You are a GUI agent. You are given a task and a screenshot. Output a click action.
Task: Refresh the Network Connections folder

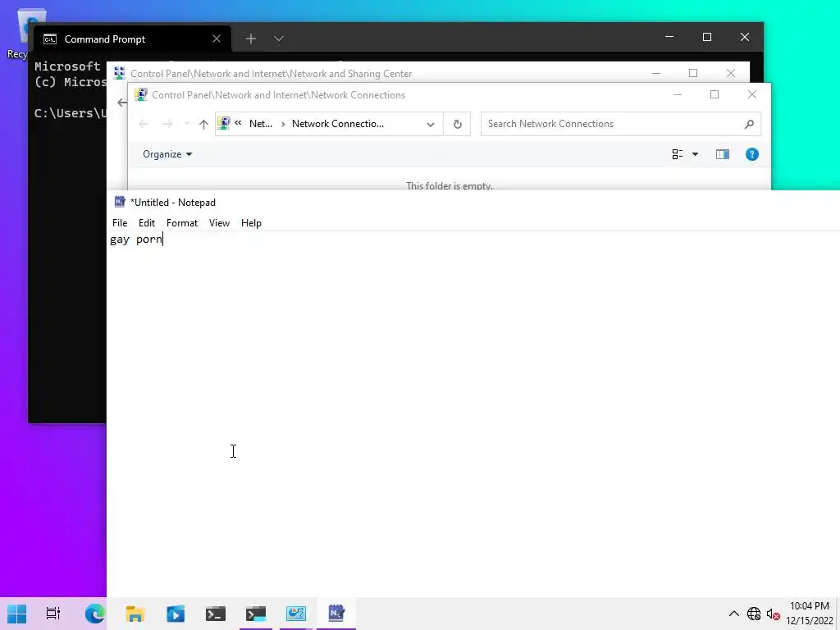click(457, 125)
